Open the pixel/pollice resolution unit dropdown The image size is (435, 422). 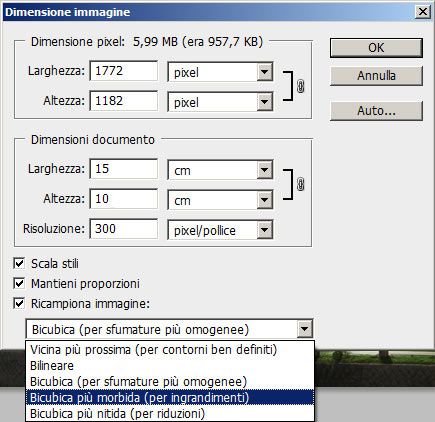pos(265,230)
